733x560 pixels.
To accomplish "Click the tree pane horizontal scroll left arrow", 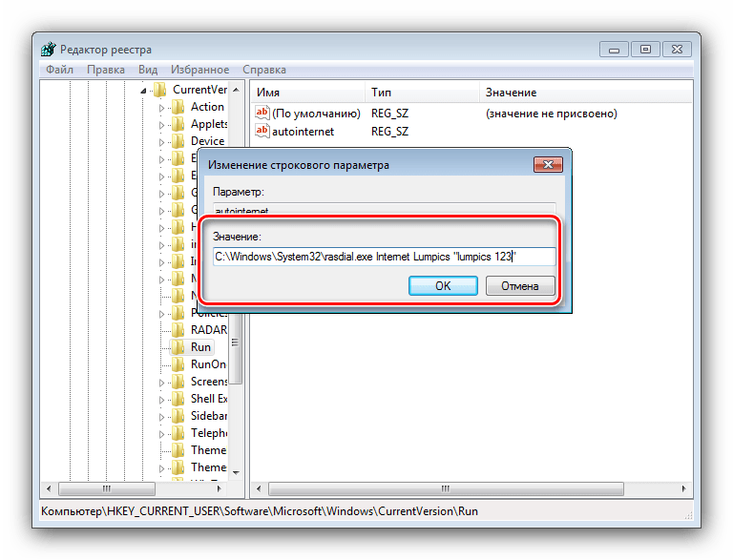I will [x=49, y=488].
